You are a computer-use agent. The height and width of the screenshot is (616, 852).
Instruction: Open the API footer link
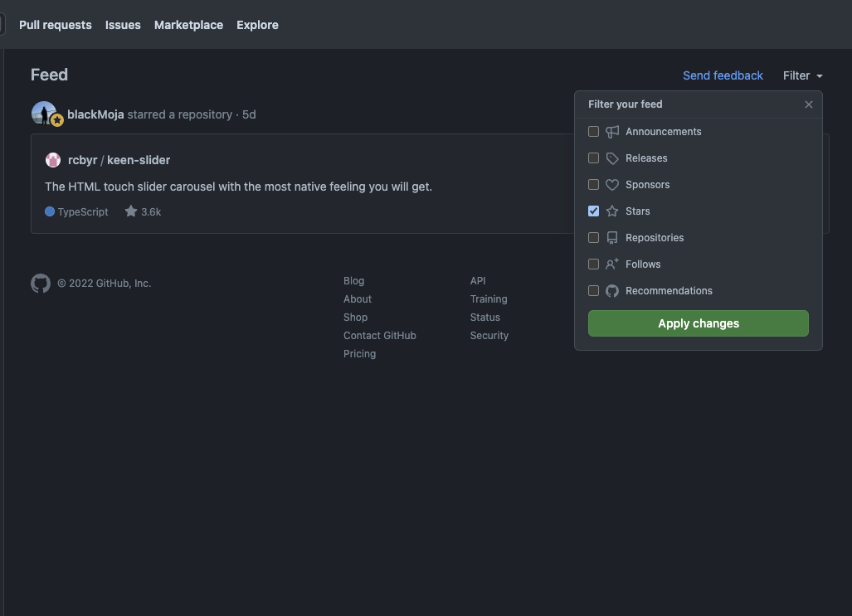pyautogui.click(x=478, y=281)
